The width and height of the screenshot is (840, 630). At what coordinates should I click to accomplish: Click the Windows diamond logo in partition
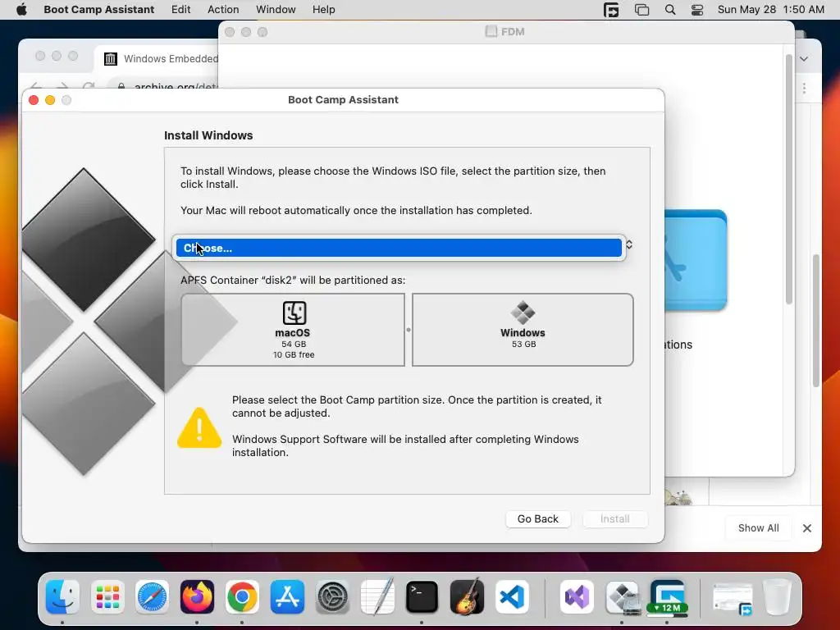pos(523,313)
